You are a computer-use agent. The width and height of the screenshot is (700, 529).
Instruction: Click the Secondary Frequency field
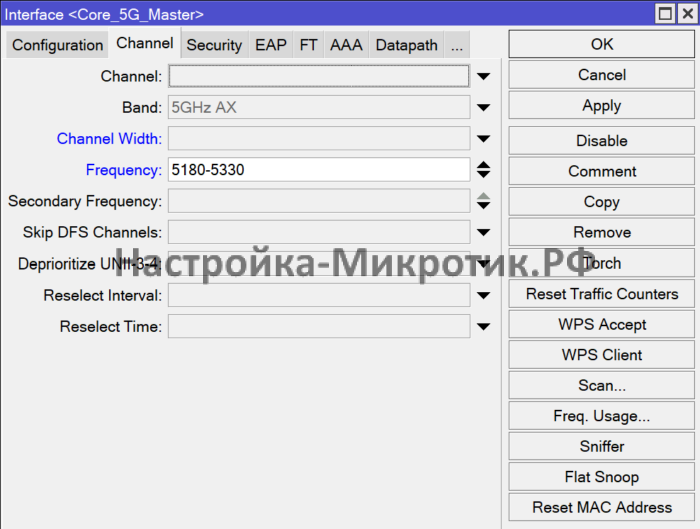(x=319, y=201)
